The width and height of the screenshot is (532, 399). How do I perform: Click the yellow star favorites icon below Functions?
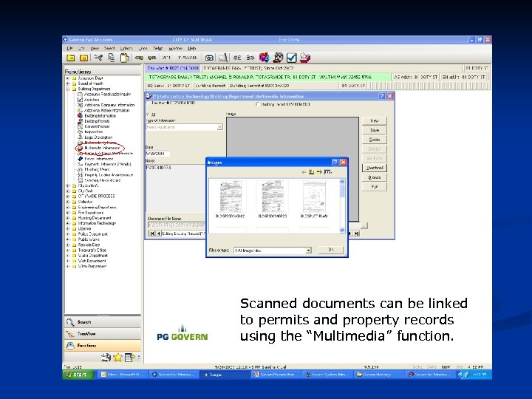click(x=117, y=358)
